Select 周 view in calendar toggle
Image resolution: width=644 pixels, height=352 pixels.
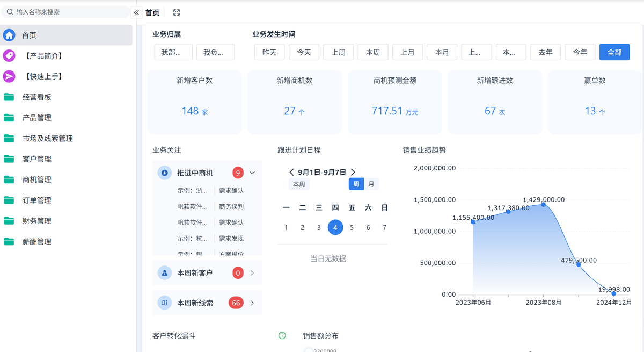(356, 184)
